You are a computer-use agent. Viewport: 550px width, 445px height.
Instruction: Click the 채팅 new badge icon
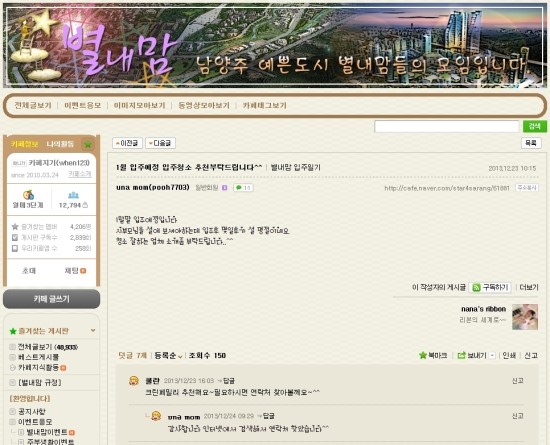coord(83,271)
